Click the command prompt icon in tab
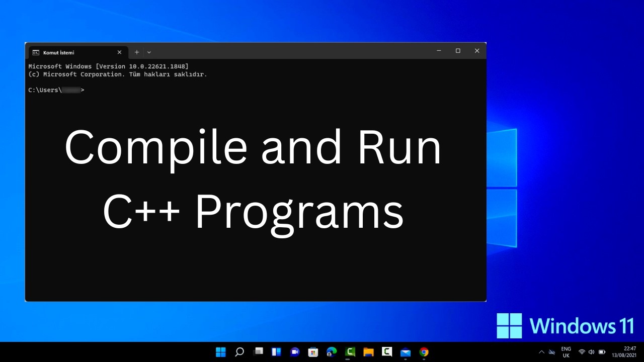 36,52
